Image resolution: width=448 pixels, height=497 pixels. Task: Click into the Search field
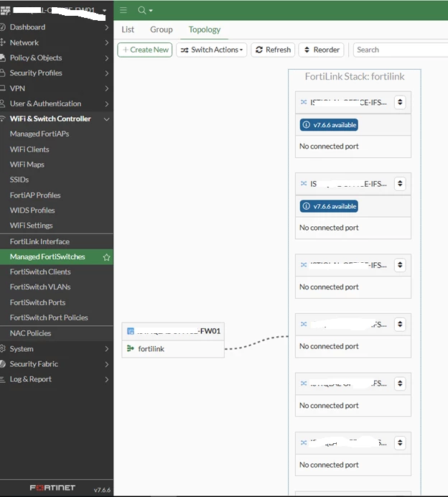(x=401, y=50)
